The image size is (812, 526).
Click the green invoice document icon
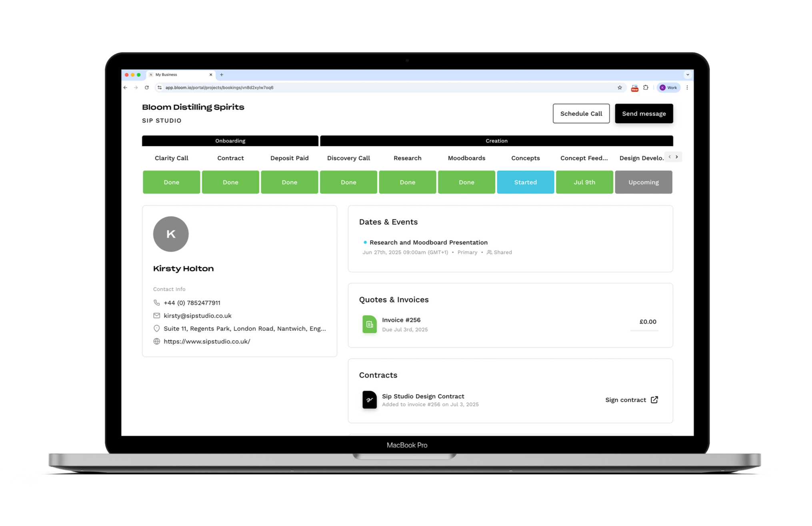click(x=369, y=324)
